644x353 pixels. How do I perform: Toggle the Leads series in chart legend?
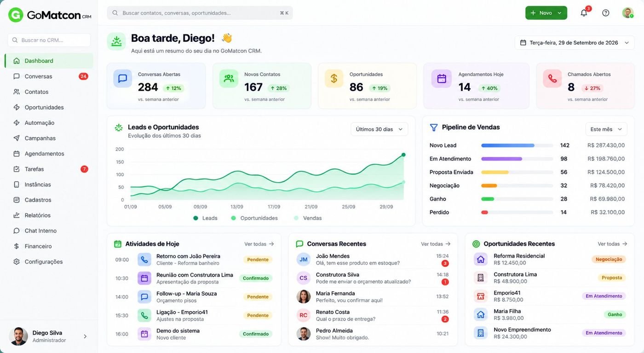tap(206, 218)
